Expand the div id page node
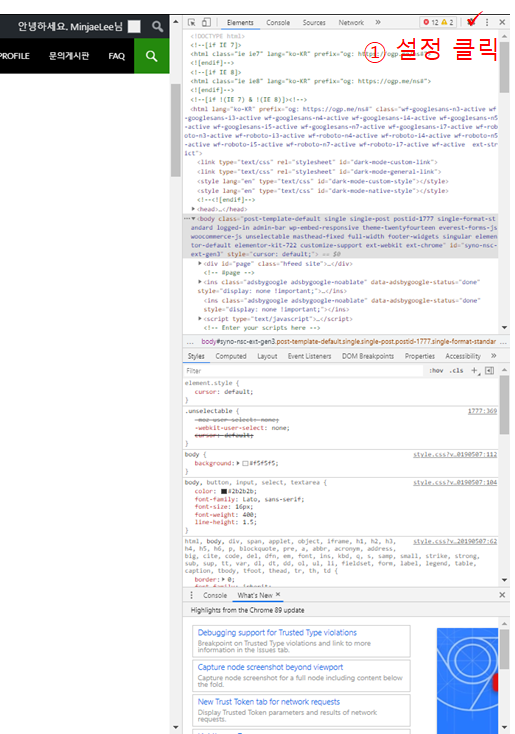Image resolution: width=515 pixels, height=734 pixels. pos(200,264)
